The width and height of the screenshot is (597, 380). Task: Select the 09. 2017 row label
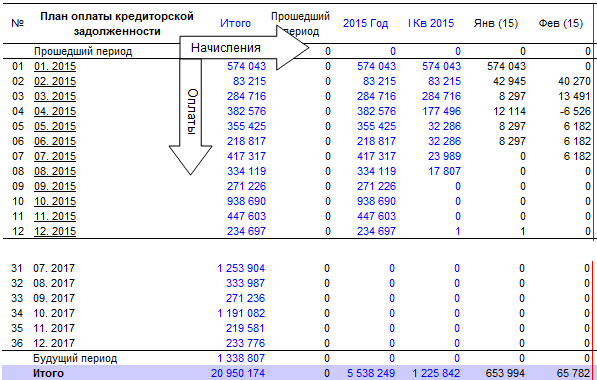[x=54, y=298]
